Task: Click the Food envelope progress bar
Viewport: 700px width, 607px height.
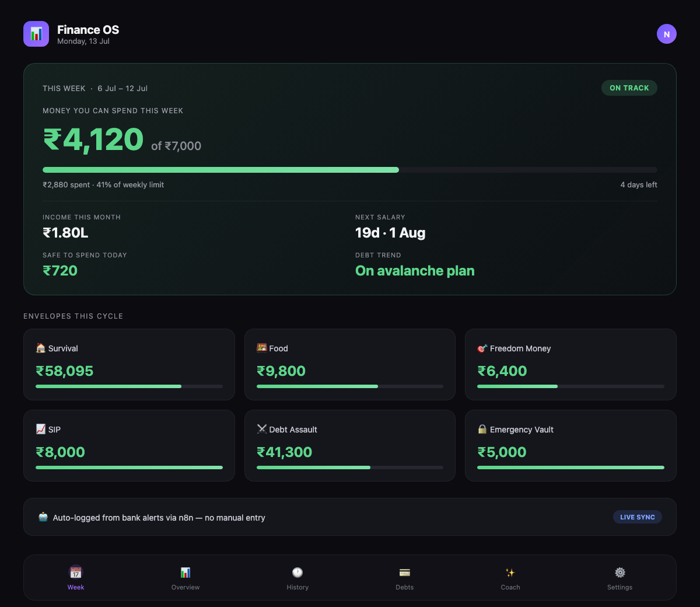Action: coord(350,386)
